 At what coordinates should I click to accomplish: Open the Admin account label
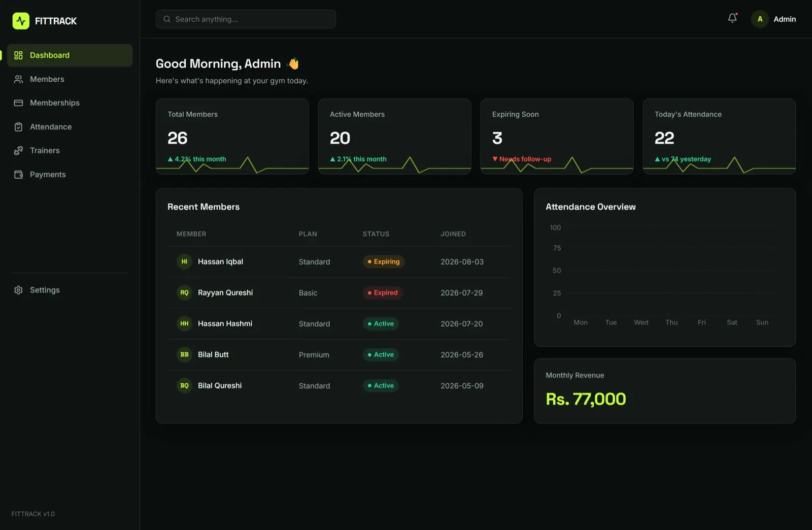[785, 19]
